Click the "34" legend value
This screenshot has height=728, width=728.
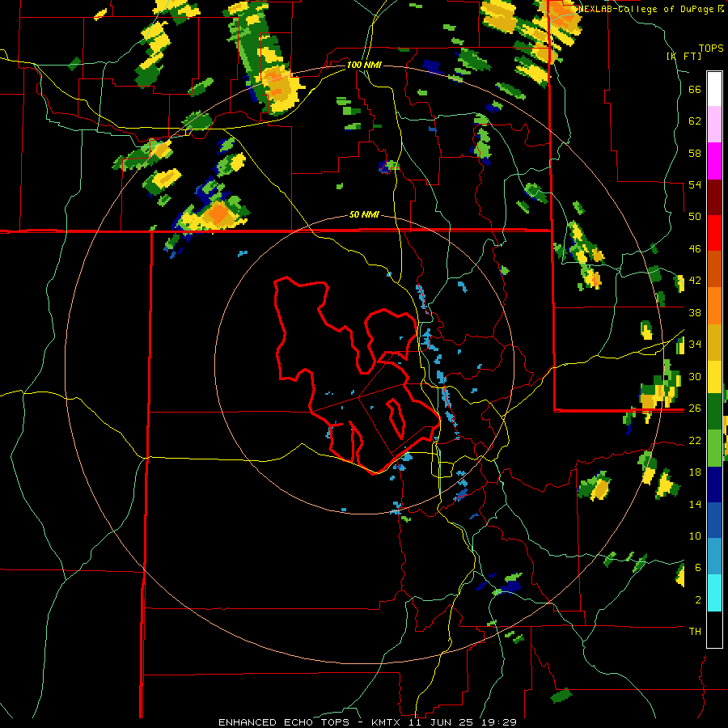[695, 345]
